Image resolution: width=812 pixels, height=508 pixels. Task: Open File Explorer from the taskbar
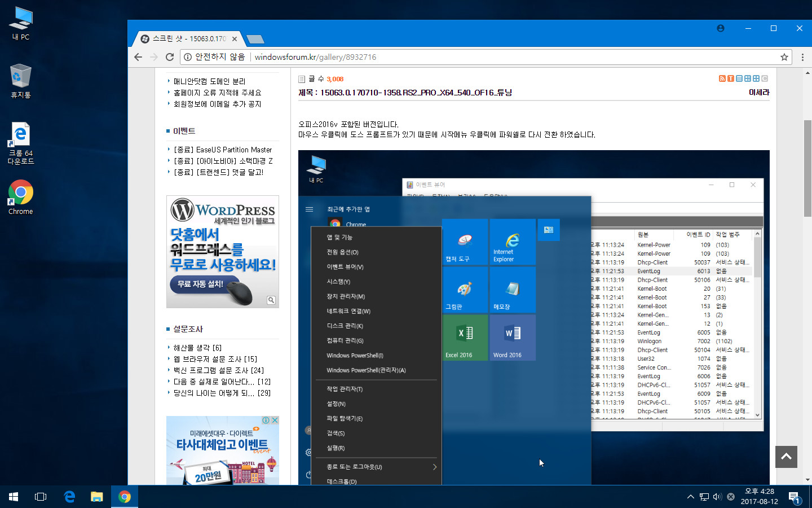pos(97,497)
